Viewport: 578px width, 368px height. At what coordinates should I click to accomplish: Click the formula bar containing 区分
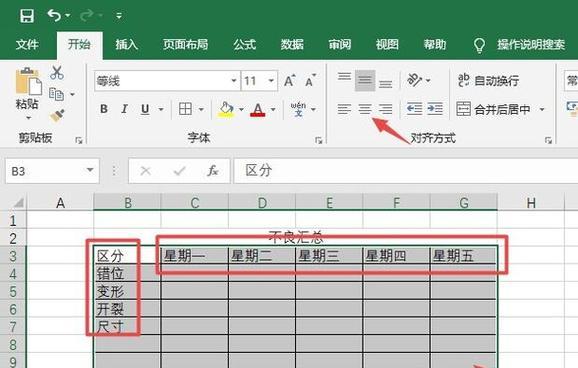405,171
